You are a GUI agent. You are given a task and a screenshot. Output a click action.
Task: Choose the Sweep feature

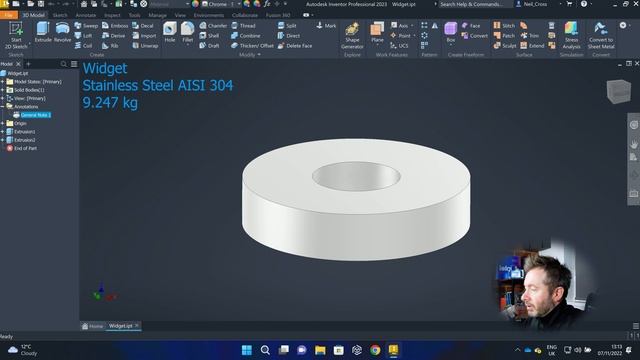86,26
